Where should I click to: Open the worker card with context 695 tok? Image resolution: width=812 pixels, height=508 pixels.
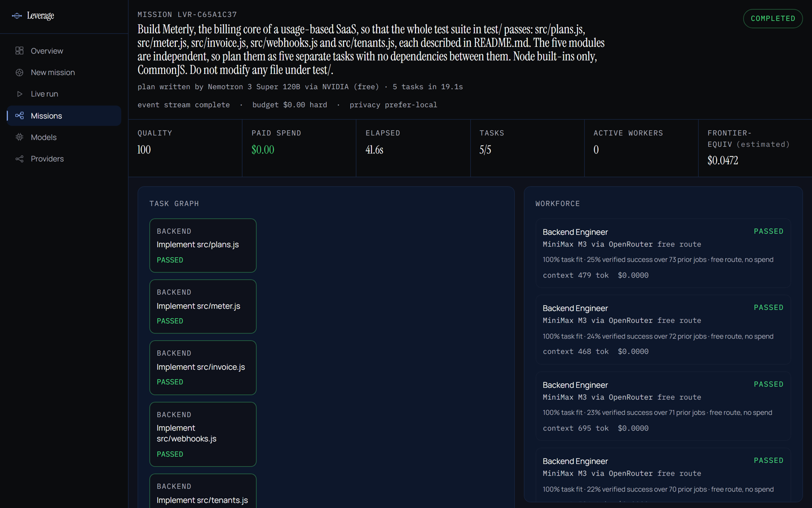[x=663, y=406]
